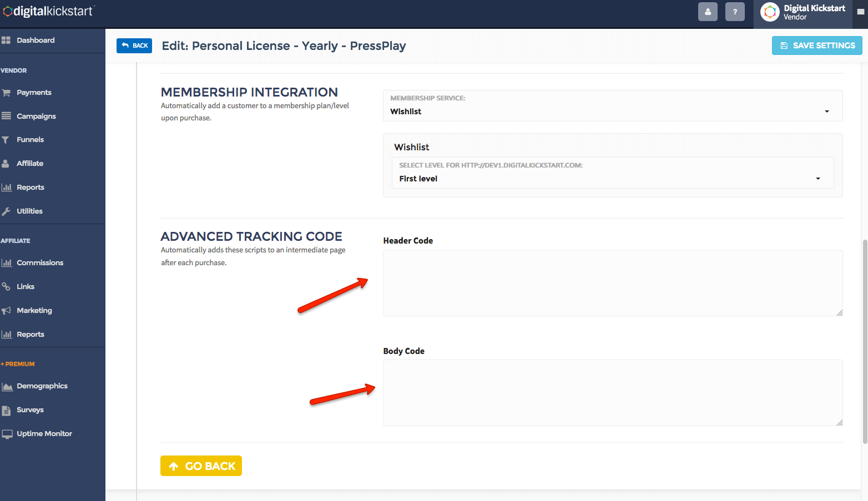The height and width of the screenshot is (501, 868).
Task: Click SAVE SETTINGS button
Action: [x=817, y=45]
